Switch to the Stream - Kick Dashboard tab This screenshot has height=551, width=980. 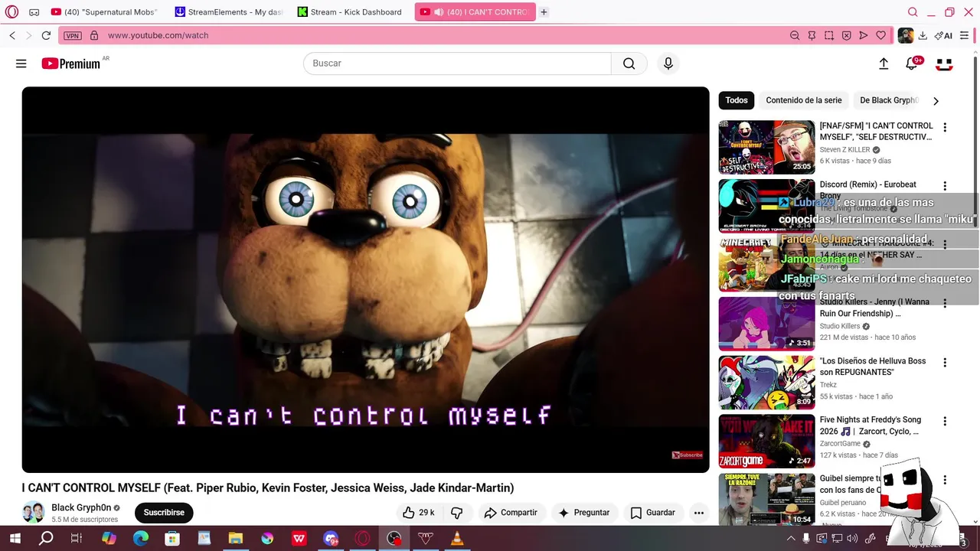tap(351, 12)
